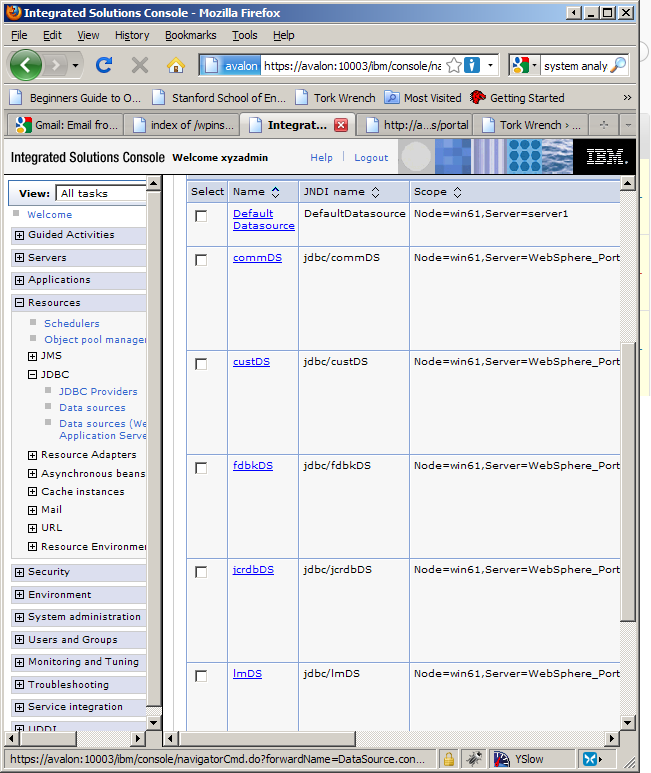Image resolution: width=651 pixels, height=773 pixels.
Task: Click the search magnifier icon
Action: click(x=618, y=65)
